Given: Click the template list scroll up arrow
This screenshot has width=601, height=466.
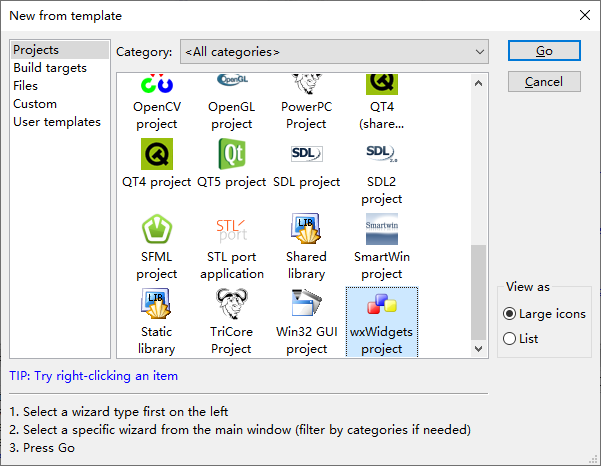Looking at the screenshot, I should point(478,83).
